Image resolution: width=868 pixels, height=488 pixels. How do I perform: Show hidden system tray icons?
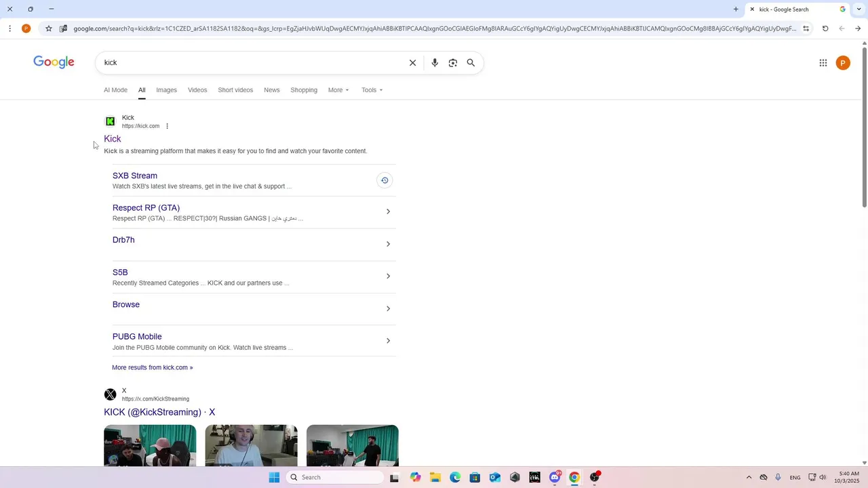(x=749, y=477)
